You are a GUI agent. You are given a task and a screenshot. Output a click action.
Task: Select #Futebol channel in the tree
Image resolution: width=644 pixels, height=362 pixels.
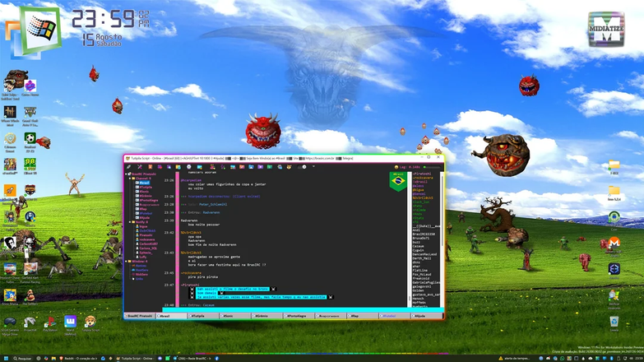tap(146, 213)
